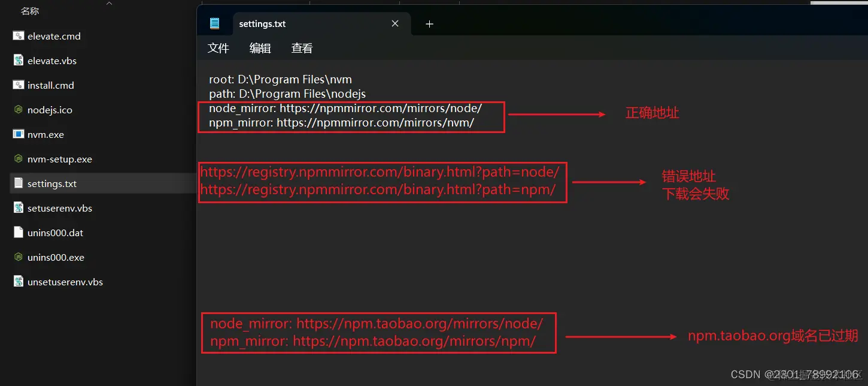Sort files by the 名称 column header

[x=30, y=11]
